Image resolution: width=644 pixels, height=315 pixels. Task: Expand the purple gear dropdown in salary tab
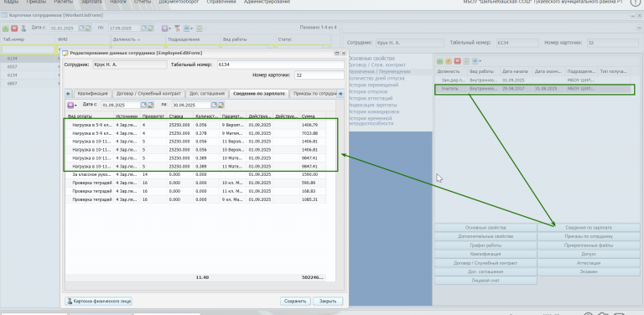[x=72, y=105]
